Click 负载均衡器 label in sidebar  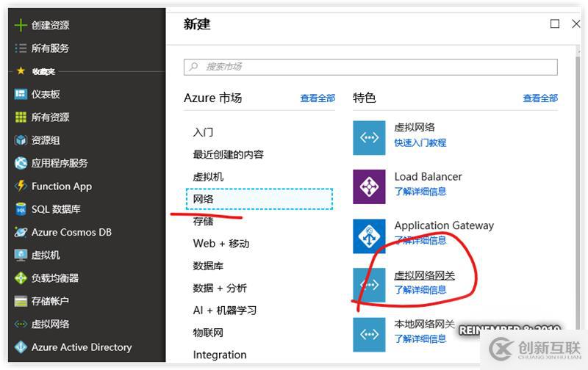[55, 278]
